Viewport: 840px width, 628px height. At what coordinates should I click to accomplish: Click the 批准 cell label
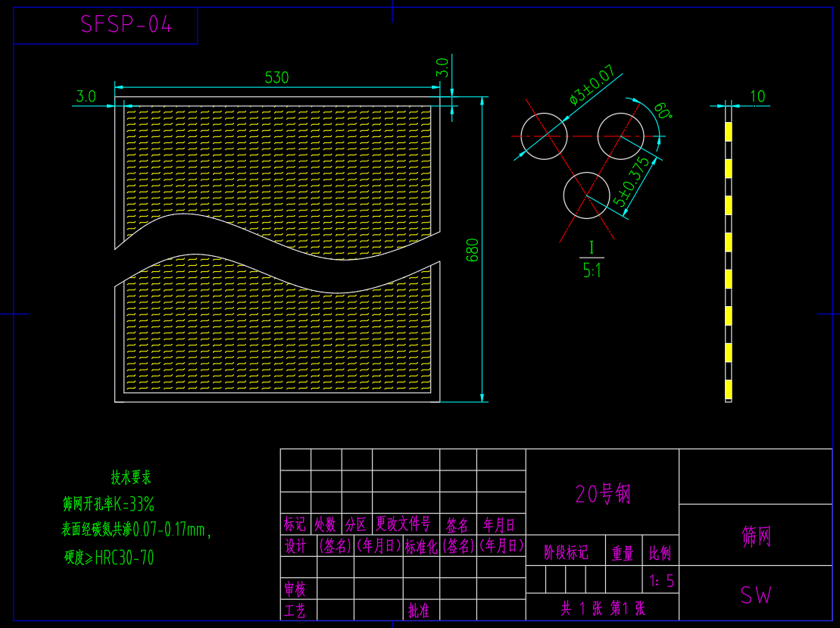click(x=418, y=611)
